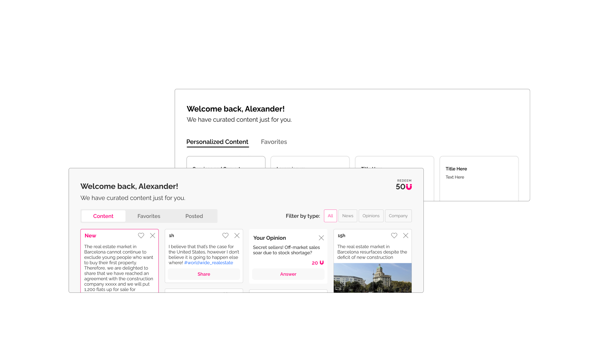Click "Text Here" in back window card

(455, 177)
